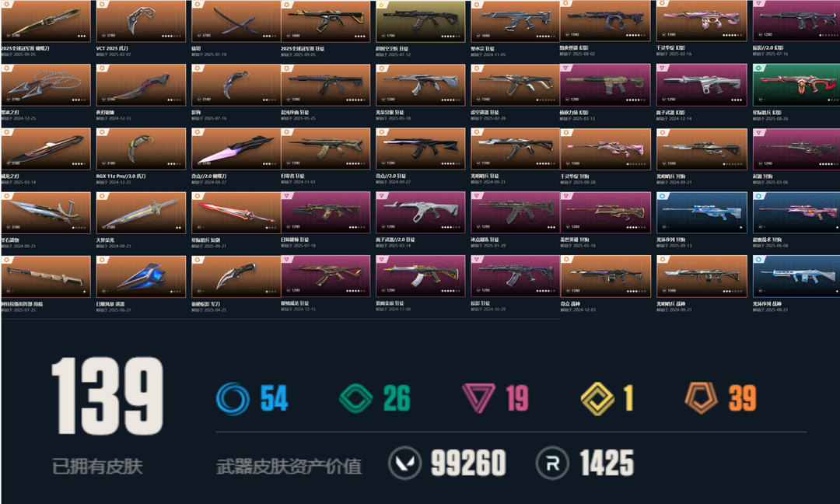The height and width of the screenshot is (504, 840).
Task: Click the large 139 owned skins count
Action: pyautogui.click(x=107, y=396)
